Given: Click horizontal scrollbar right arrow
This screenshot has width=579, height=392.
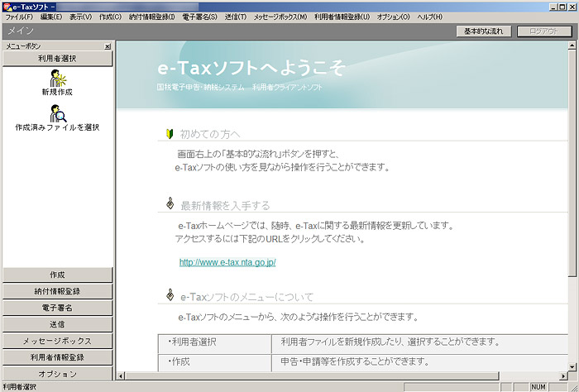Looking at the screenshot, I should pyautogui.click(x=563, y=376).
